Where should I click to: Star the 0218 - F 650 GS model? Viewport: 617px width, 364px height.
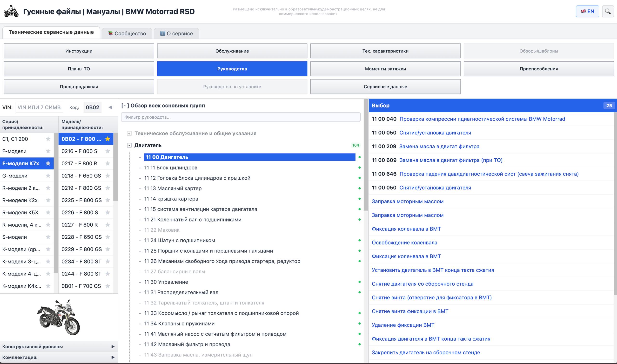click(108, 176)
